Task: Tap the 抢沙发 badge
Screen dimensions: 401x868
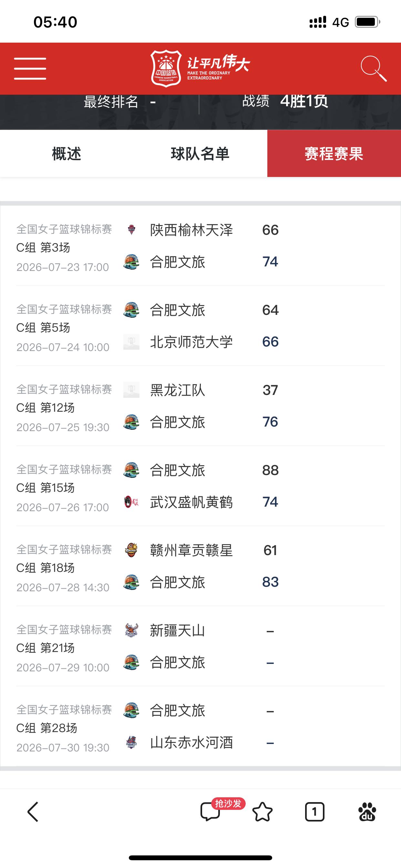Action: (x=228, y=804)
